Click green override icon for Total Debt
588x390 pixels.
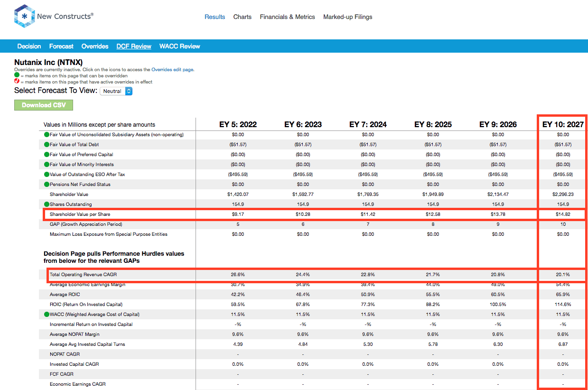coord(47,145)
